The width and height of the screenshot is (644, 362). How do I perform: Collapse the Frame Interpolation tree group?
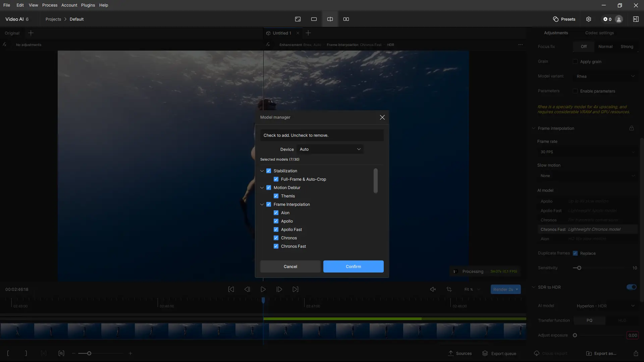262,204
